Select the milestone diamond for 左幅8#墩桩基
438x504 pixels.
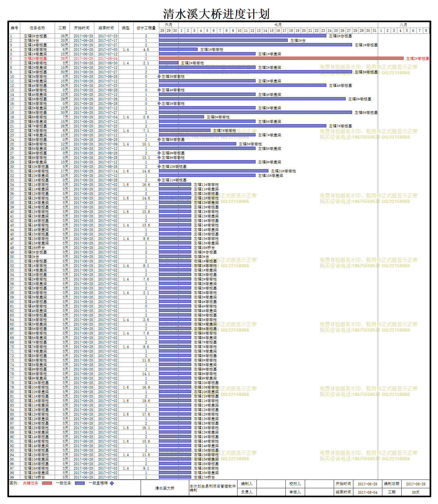159,140
